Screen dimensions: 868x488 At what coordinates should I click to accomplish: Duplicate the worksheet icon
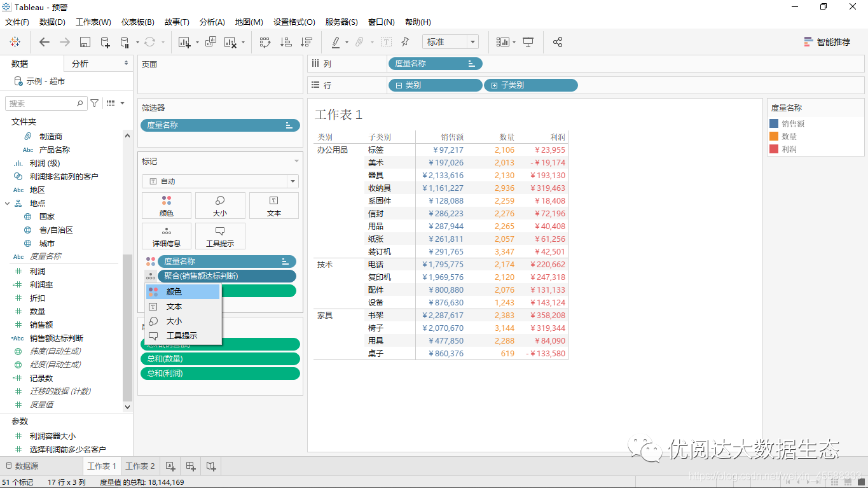(210, 42)
